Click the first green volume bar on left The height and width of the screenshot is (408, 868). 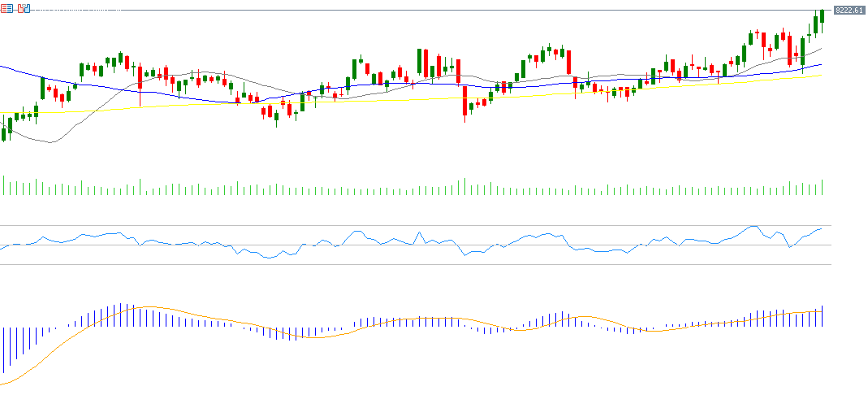point(3,186)
